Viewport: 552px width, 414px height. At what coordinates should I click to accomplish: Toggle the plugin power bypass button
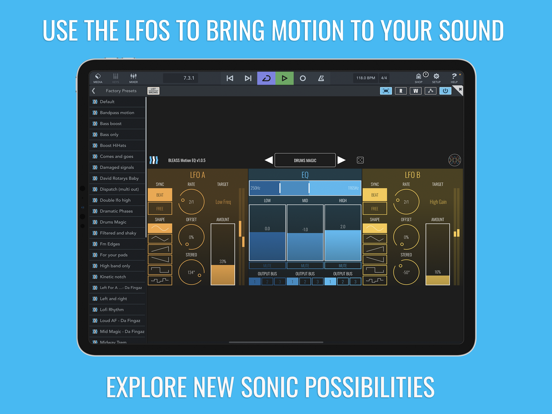click(x=445, y=91)
